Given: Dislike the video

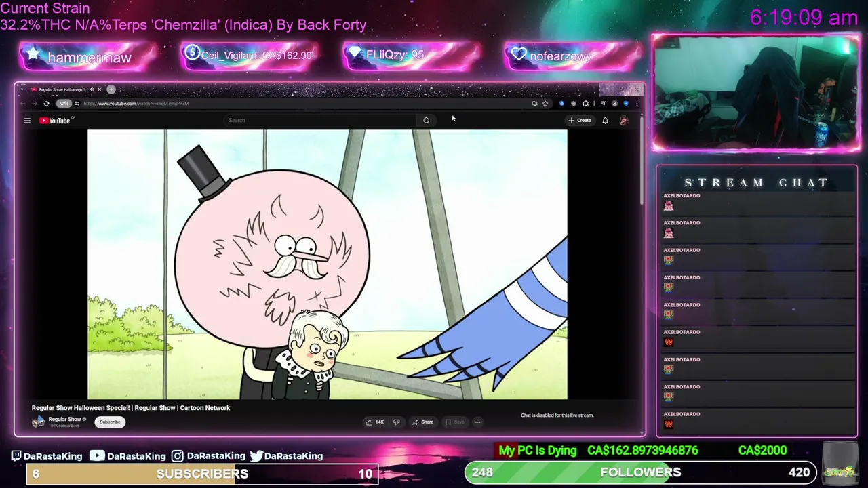Looking at the screenshot, I should pyautogui.click(x=397, y=422).
